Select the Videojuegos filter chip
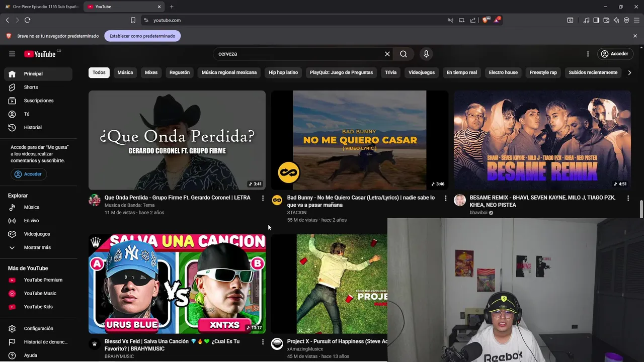 point(422,72)
